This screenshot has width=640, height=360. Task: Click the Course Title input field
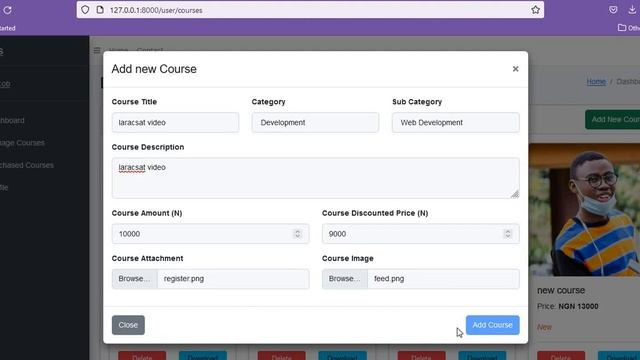pyautogui.click(x=176, y=122)
